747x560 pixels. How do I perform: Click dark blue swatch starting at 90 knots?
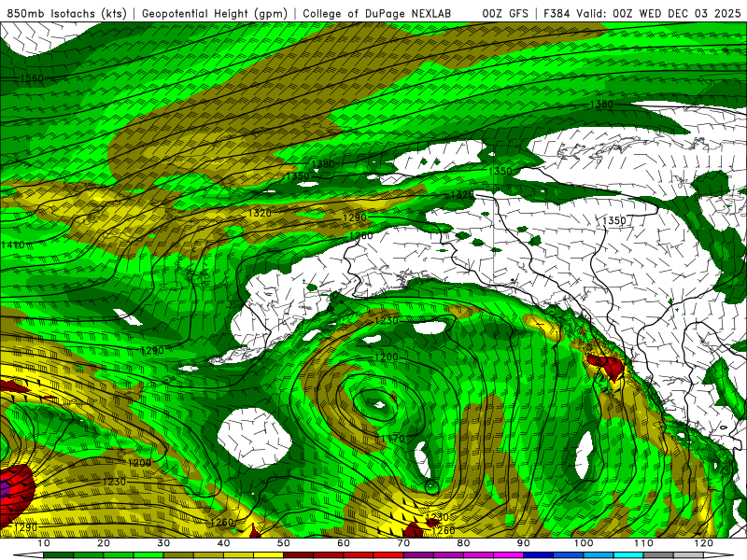tap(539, 555)
